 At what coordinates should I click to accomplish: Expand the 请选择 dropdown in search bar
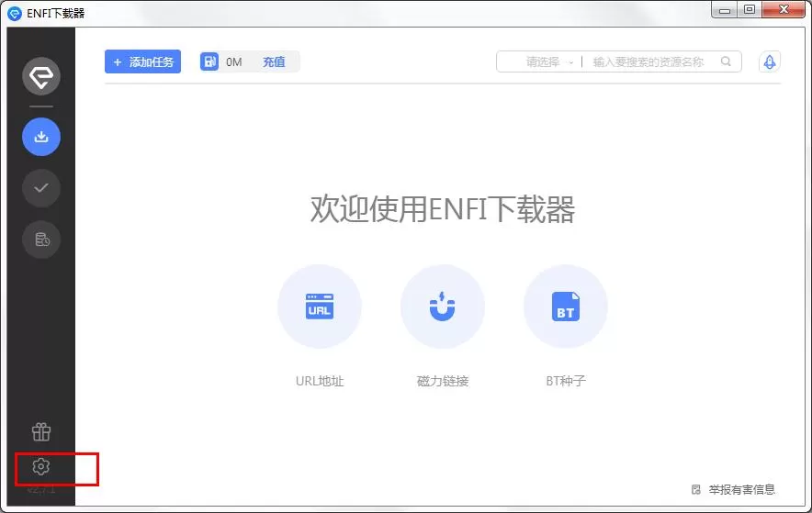pyautogui.click(x=549, y=62)
